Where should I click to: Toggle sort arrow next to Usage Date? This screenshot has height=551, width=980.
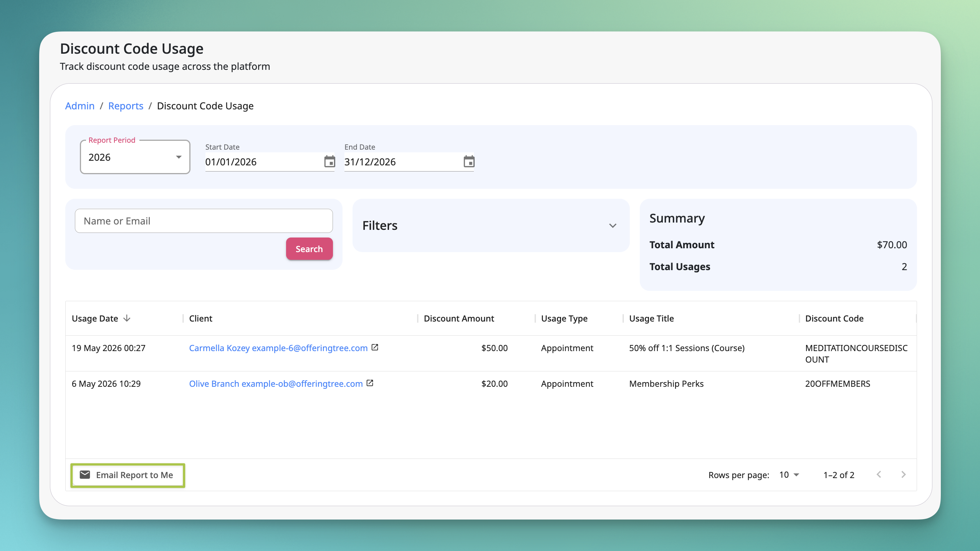coord(127,318)
